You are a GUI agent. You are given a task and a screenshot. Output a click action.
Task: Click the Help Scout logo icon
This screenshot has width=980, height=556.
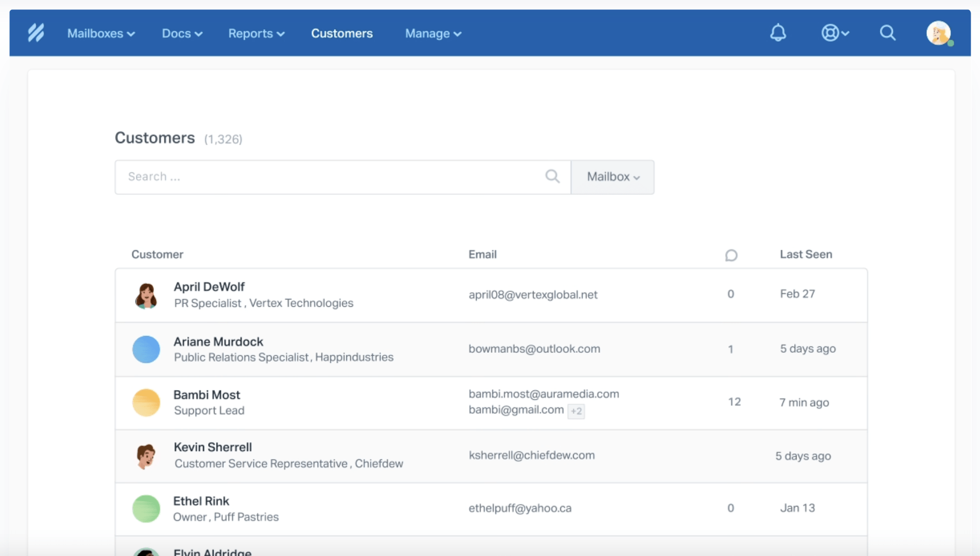[x=36, y=33]
